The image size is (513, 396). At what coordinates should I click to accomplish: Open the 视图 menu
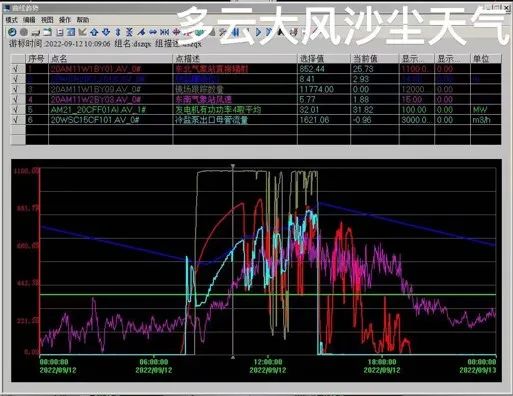47,20
